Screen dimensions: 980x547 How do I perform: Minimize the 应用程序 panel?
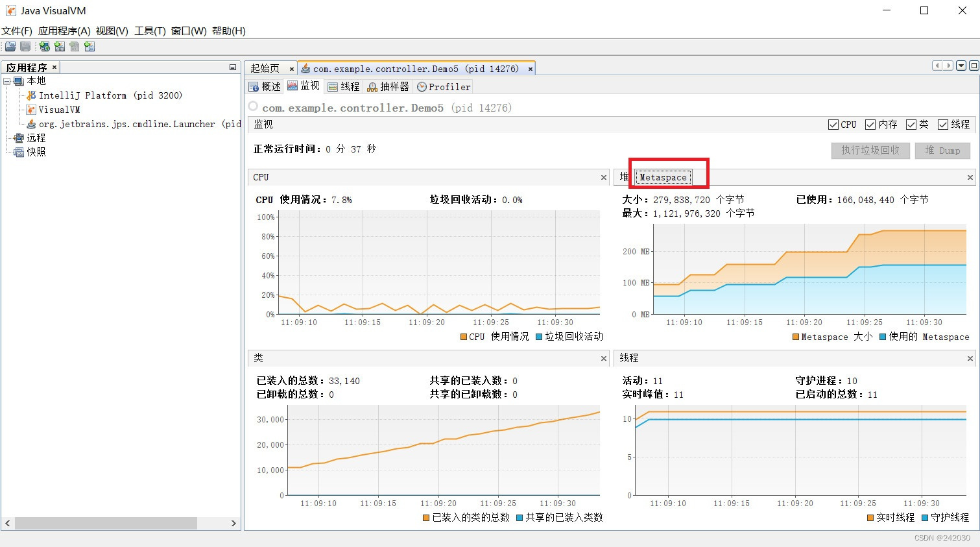233,67
